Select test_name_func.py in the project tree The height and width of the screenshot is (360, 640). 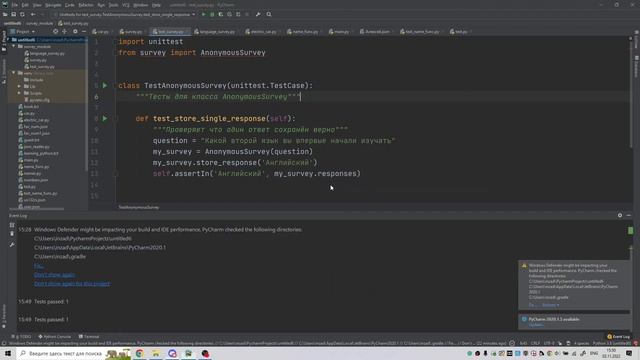point(38,193)
